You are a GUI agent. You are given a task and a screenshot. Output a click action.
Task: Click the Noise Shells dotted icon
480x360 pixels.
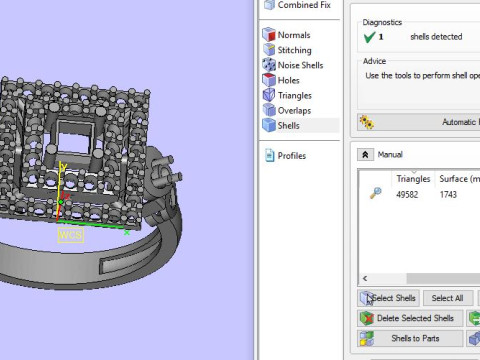pos(269,65)
